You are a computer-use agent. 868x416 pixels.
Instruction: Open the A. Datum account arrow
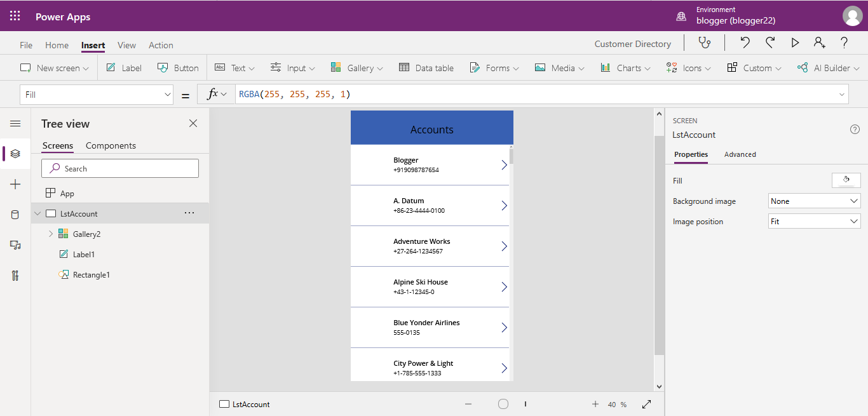coord(505,206)
